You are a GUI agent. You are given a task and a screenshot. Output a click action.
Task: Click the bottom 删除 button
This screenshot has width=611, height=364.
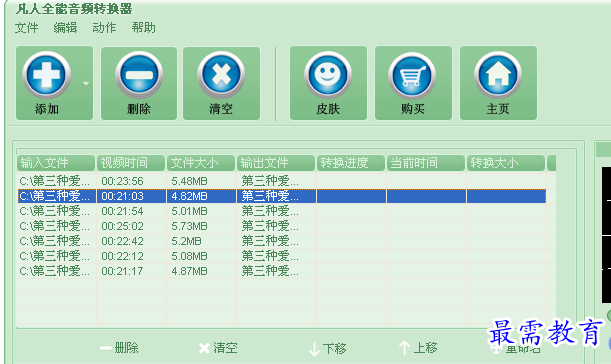[x=119, y=348]
